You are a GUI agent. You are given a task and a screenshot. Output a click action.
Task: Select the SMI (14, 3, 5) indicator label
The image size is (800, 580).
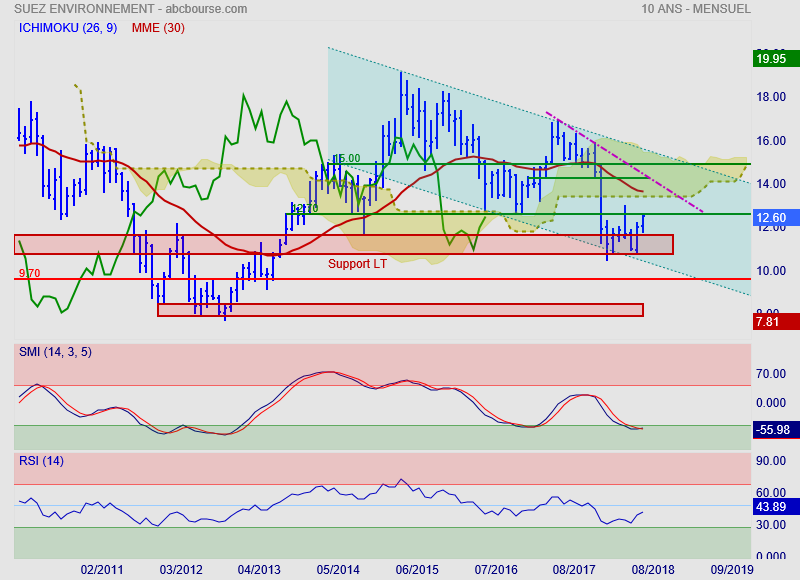pos(55,352)
